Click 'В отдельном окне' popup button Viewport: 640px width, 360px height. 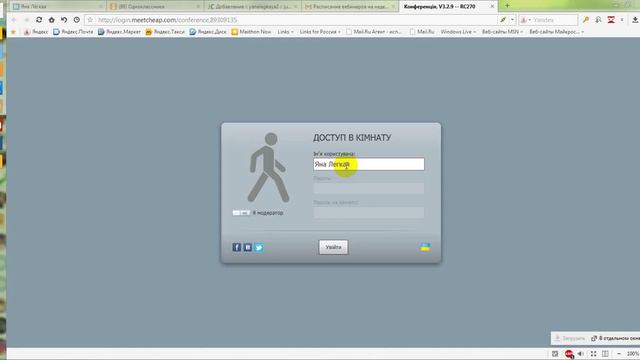[616, 338]
